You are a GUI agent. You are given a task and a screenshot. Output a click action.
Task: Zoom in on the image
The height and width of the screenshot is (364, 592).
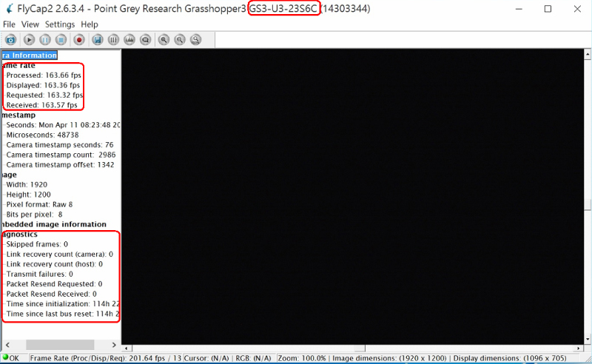pyautogui.click(x=164, y=39)
